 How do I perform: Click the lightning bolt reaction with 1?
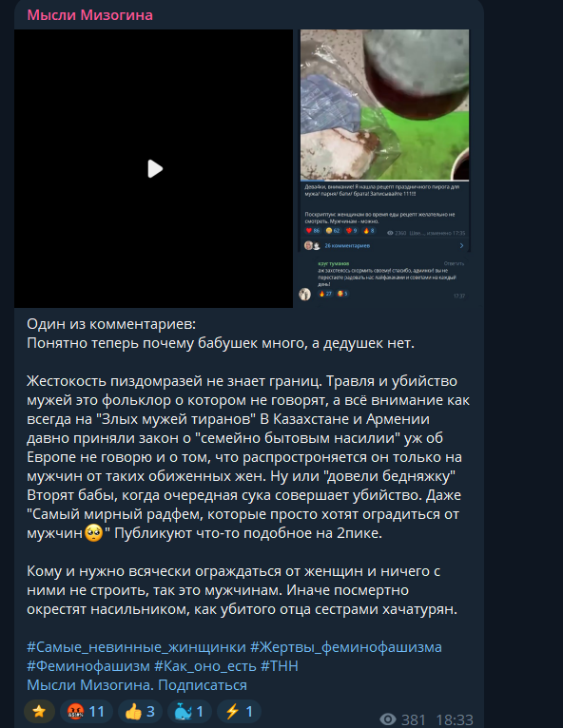pos(239,711)
